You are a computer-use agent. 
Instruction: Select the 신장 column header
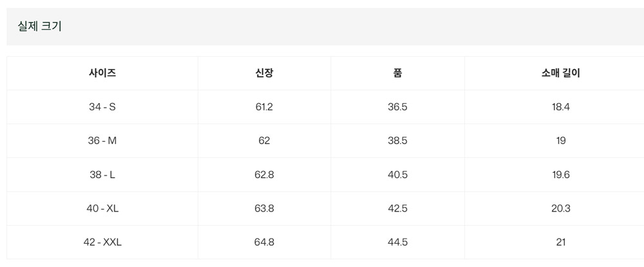coord(264,74)
